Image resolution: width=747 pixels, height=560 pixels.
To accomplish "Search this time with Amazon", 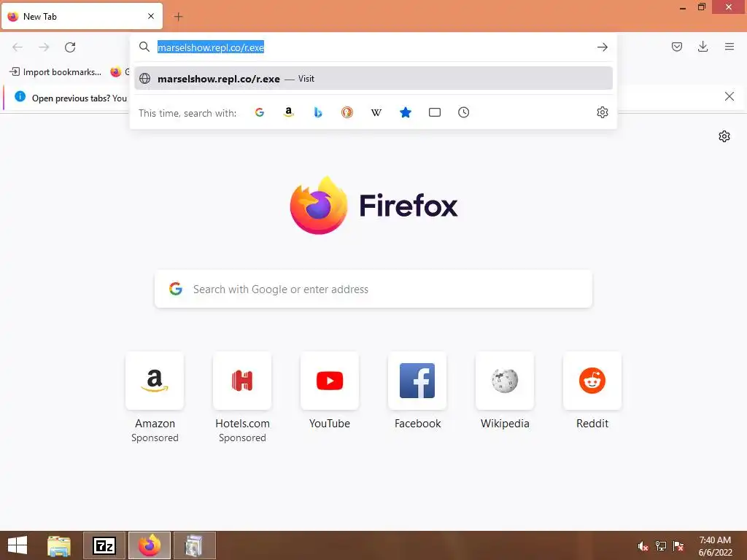I will tap(289, 112).
